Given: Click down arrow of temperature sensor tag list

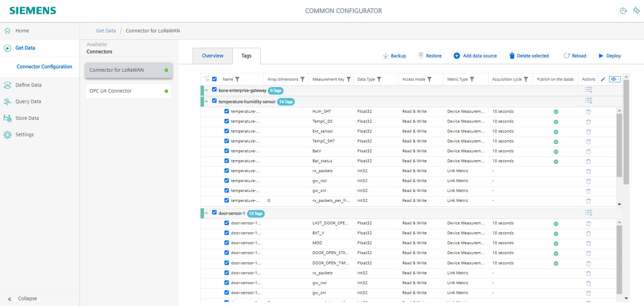Looking at the screenshot, I should click(x=619, y=204).
